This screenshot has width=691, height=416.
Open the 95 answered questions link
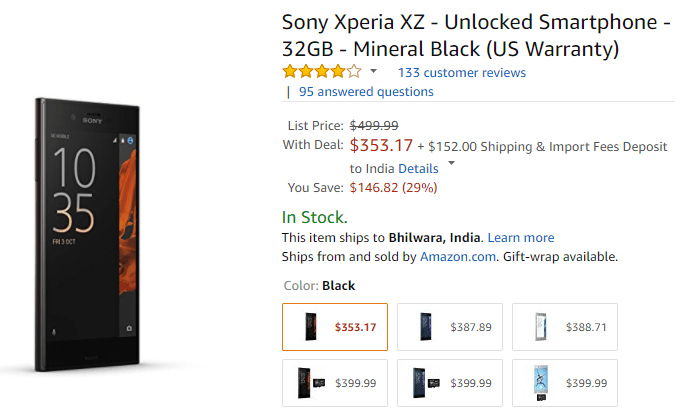click(x=366, y=91)
